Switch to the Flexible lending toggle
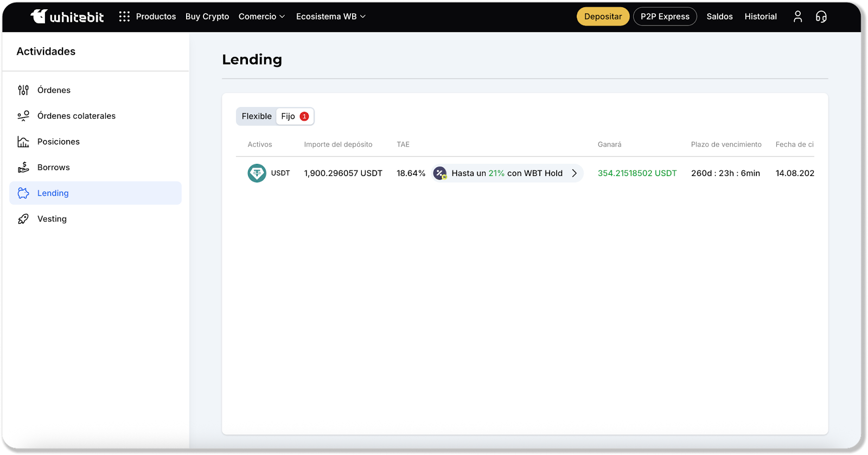This screenshot has width=868, height=455. (257, 116)
